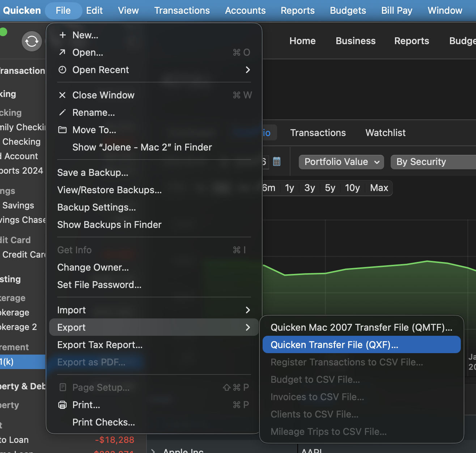Select View/Restore Backups... menu item

tap(154, 190)
